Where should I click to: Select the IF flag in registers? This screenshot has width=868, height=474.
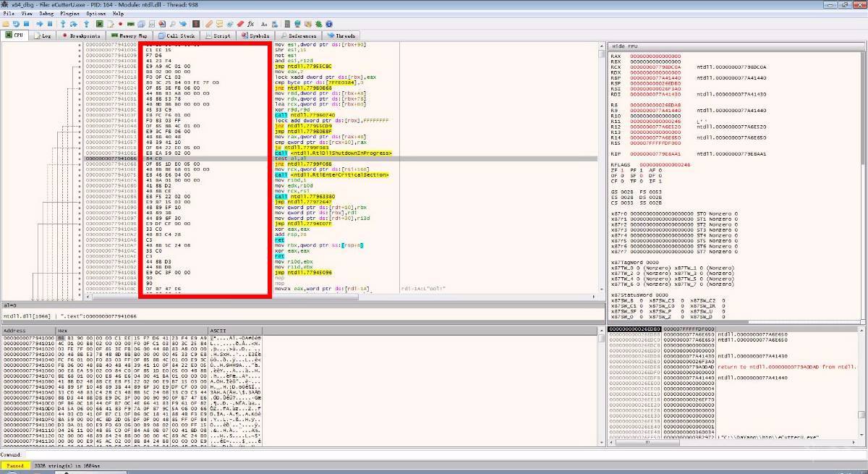(655, 180)
